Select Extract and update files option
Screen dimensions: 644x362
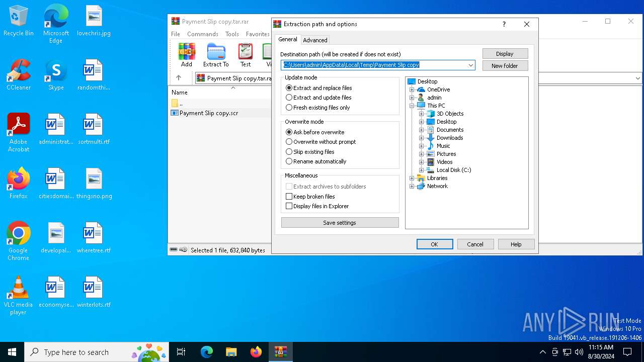[x=318, y=98]
